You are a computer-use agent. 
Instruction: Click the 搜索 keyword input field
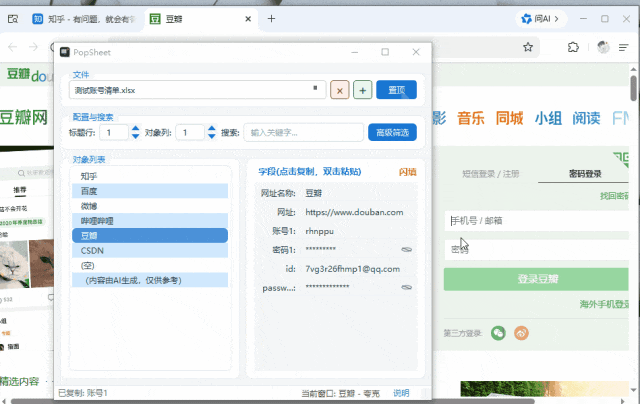click(304, 133)
